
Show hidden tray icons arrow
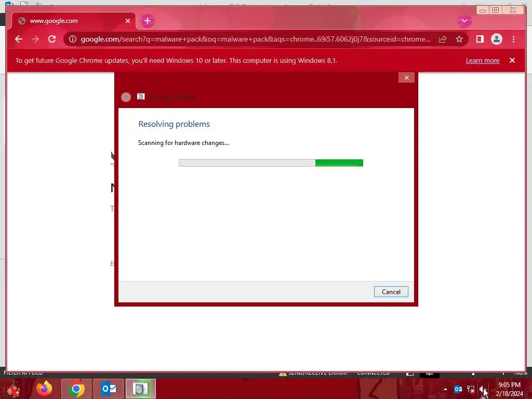pyautogui.click(x=445, y=389)
